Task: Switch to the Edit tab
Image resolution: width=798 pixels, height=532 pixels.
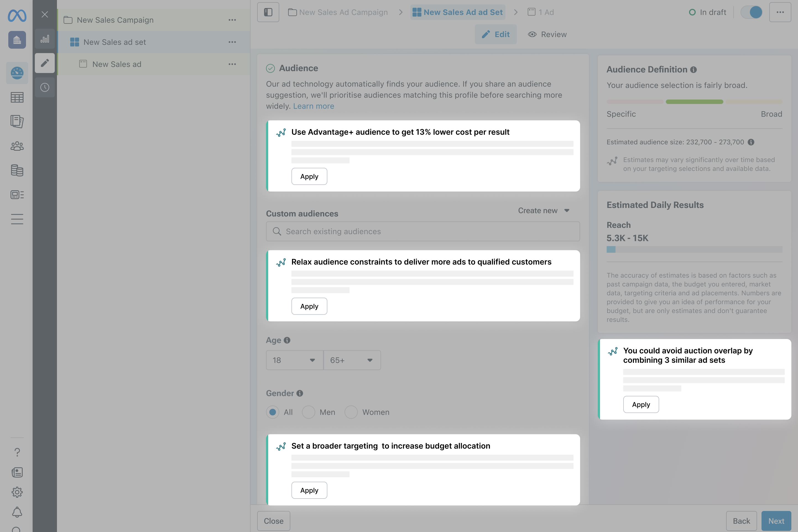Action: (x=496, y=34)
